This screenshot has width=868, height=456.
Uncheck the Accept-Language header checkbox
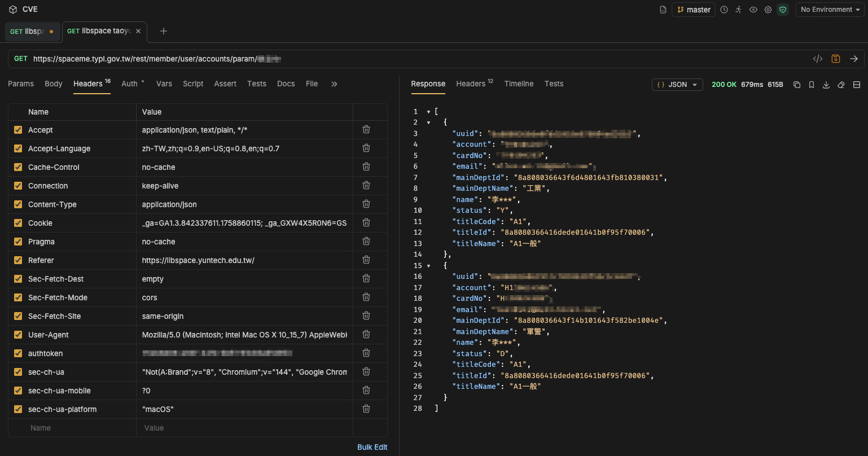18,148
